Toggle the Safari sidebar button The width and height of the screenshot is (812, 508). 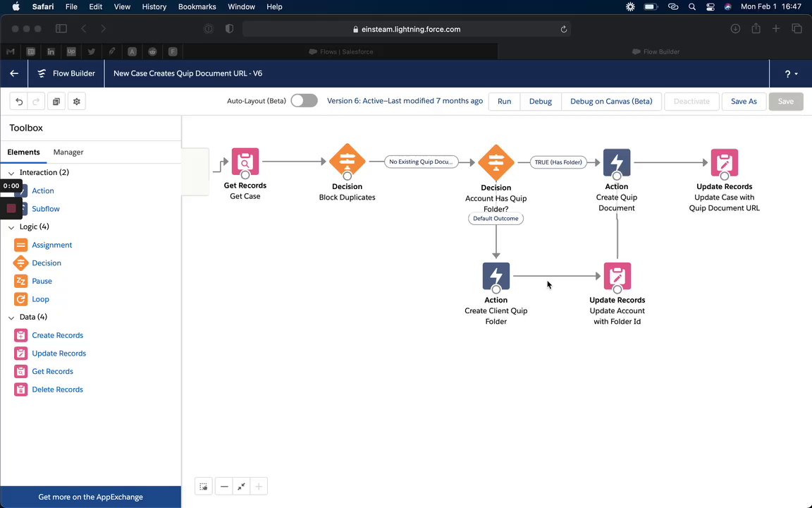point(61,29)
